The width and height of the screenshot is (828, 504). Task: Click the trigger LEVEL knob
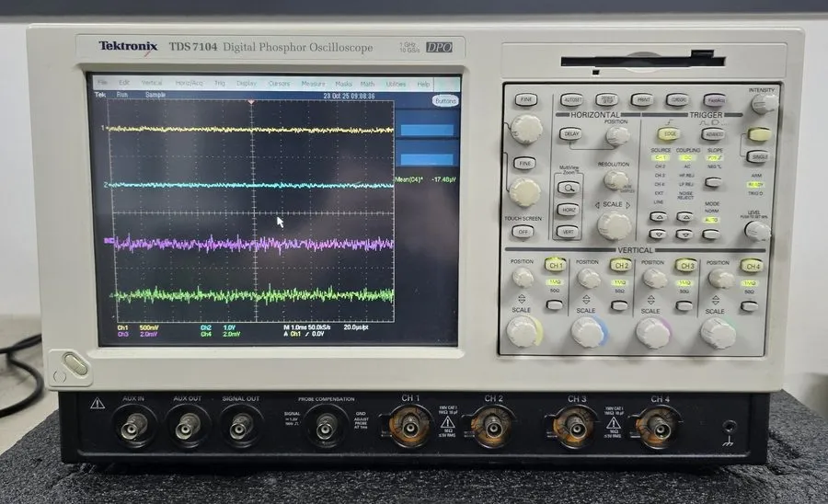[757, 231]
